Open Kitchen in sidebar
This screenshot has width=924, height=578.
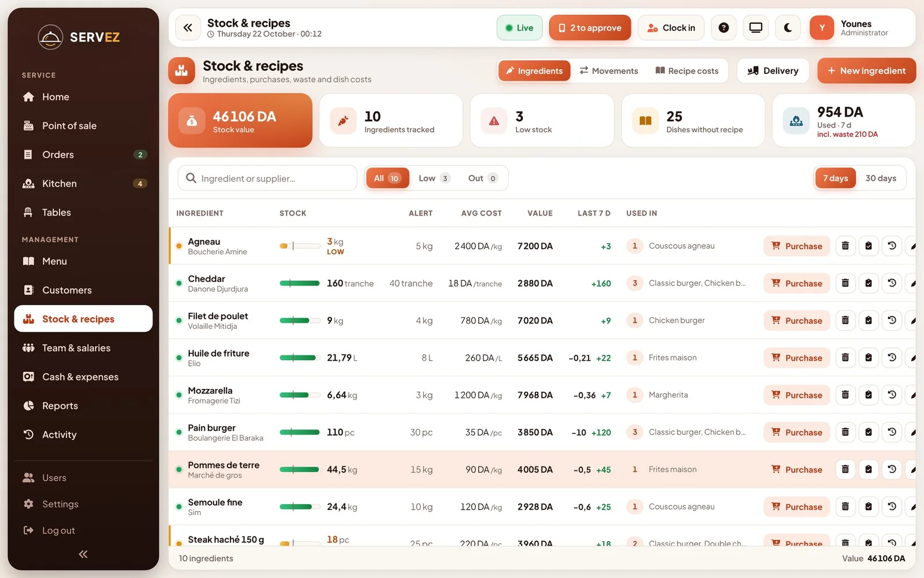pos(83,184)
